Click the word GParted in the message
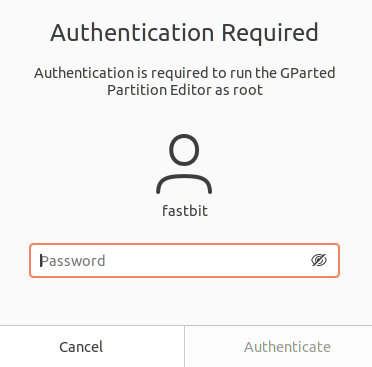Viewport: 372px width, 367px height. [x=307, y=73]
